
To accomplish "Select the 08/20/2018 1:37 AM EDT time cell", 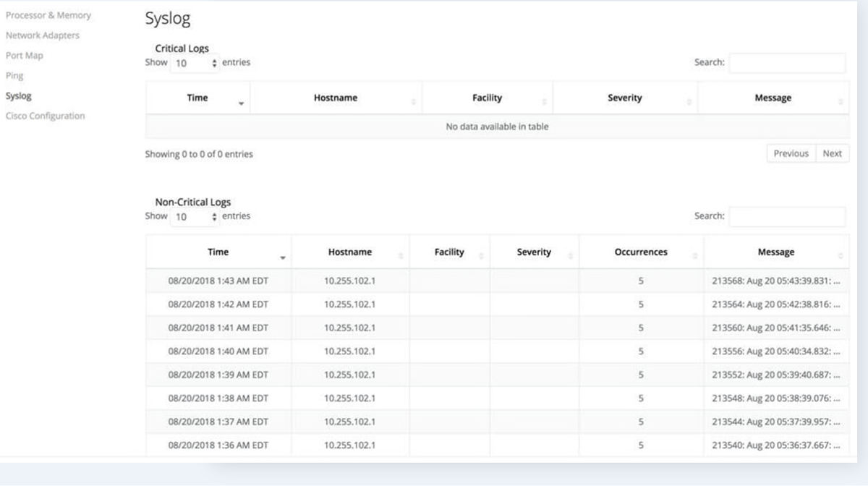I will point(218,422).
